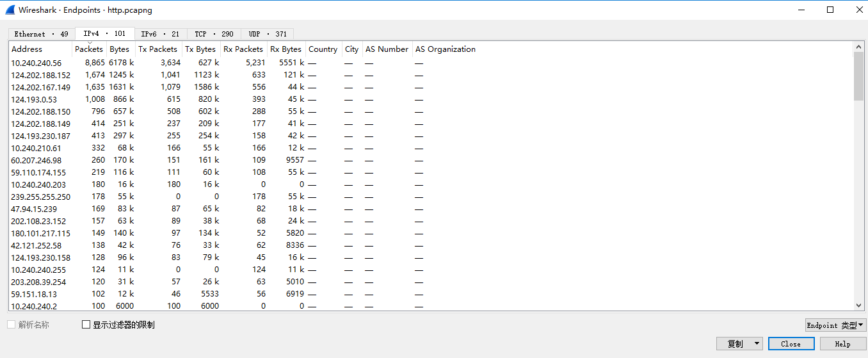868x358 pixels.
Task: Click the scrollbar down arrow
Action: [x=858, y=306]
